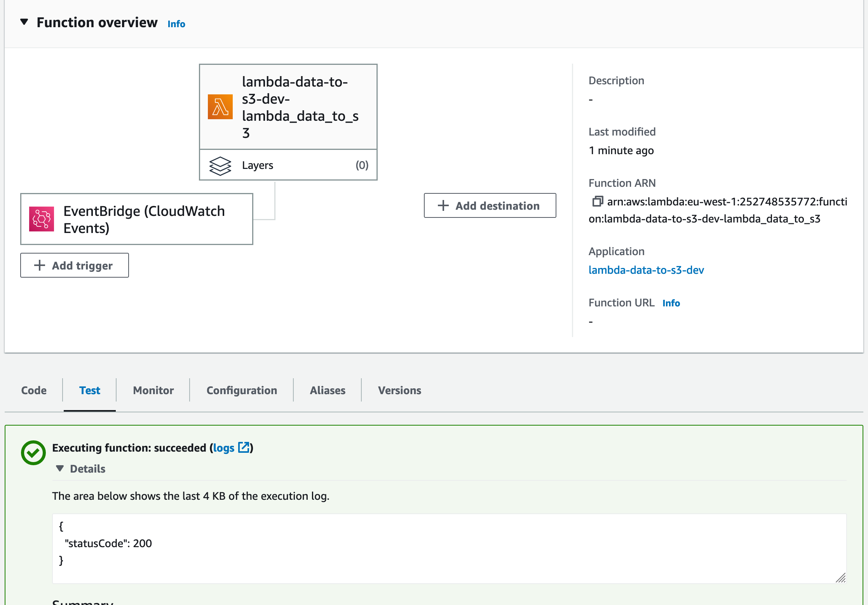
Task: Open the Monitor tab
Action: 153,390
